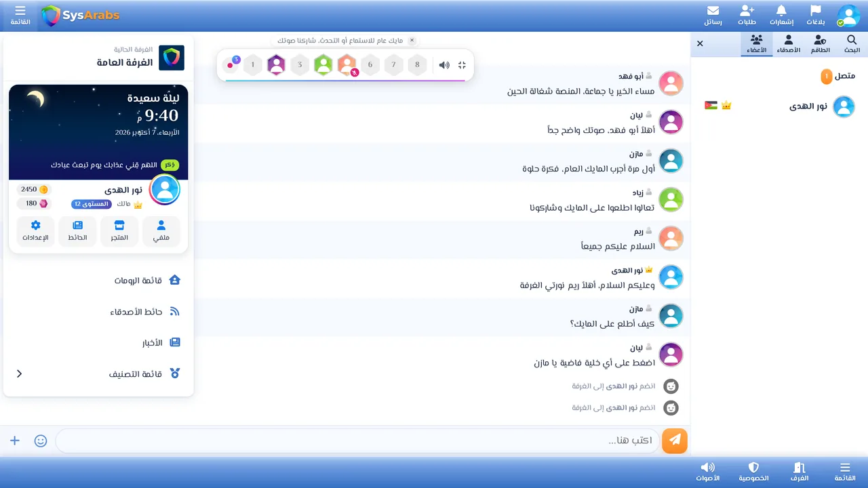Image resolution: width=868 pixels, height=488 pixels.
Task: Open the طلبات friend requests icon
Action: tap(747, 15)
